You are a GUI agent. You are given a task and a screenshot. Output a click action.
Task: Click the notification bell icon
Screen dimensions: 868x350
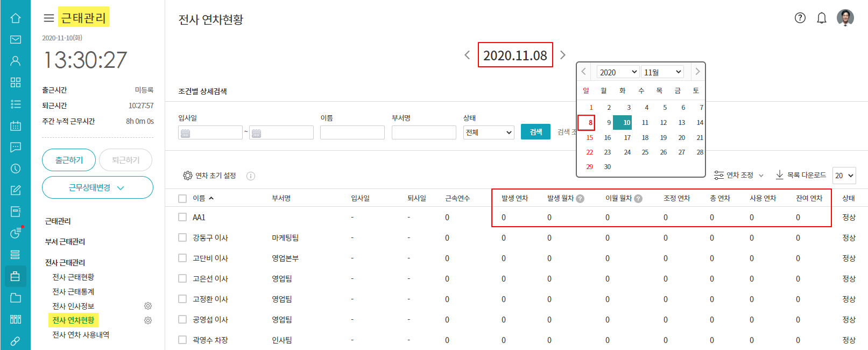821,18
